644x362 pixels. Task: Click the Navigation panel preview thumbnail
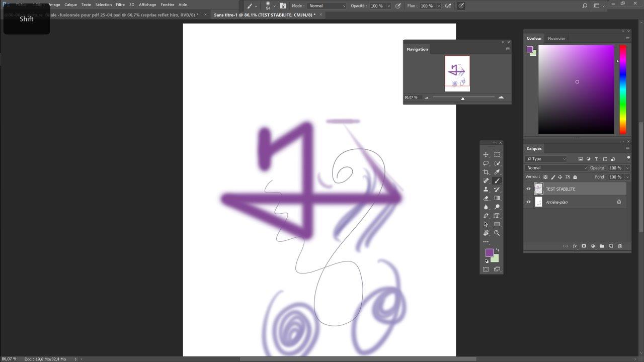coord(457,73)
